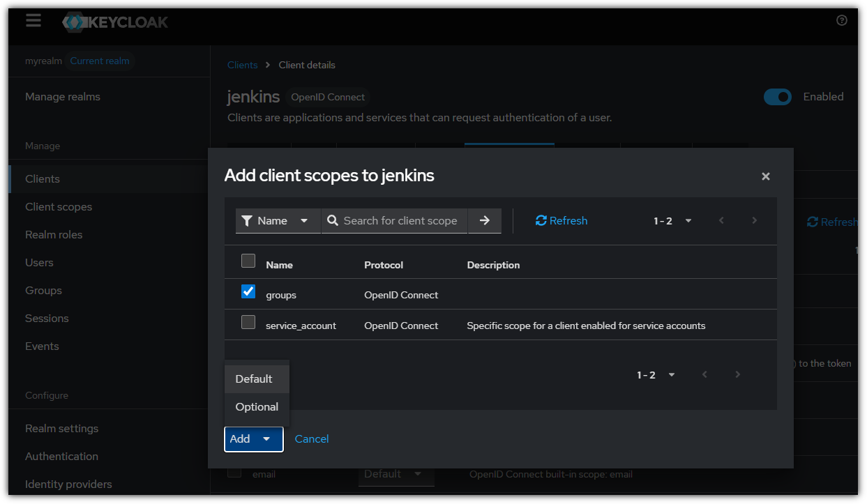
Task: Click the search arrow submit button
Action: pos(485,221)
